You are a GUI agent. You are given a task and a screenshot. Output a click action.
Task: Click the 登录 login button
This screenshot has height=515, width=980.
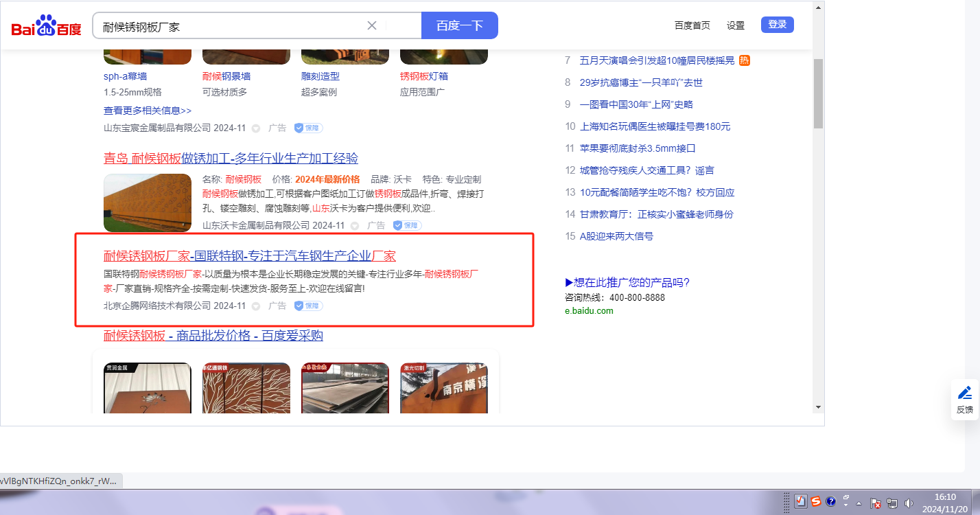778,25
